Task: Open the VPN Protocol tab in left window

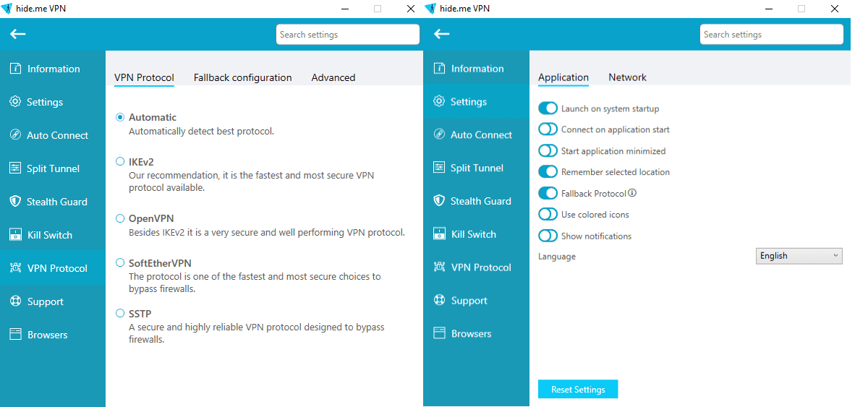Action: [144, 77]
